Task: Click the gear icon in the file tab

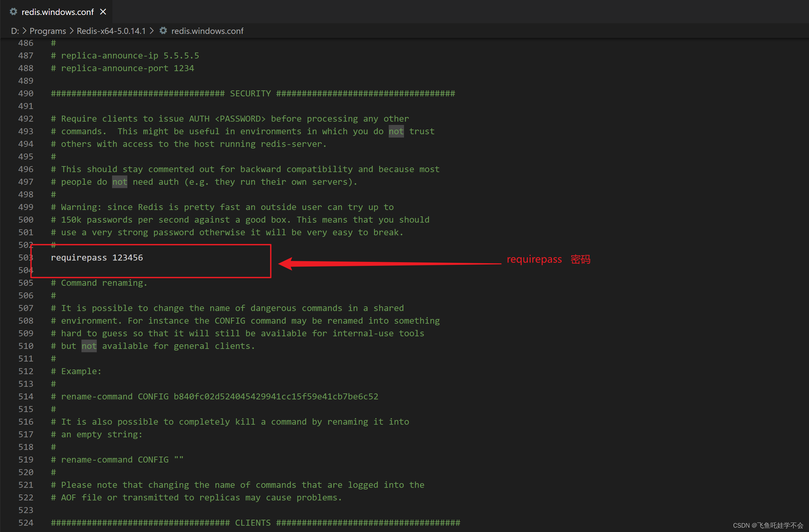Action: [13, 12]
